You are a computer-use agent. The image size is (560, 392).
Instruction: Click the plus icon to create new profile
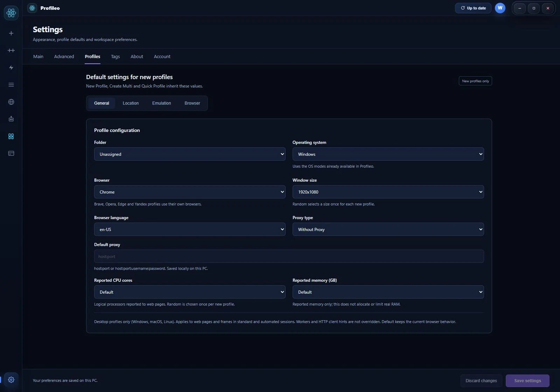tap(11, 33)
